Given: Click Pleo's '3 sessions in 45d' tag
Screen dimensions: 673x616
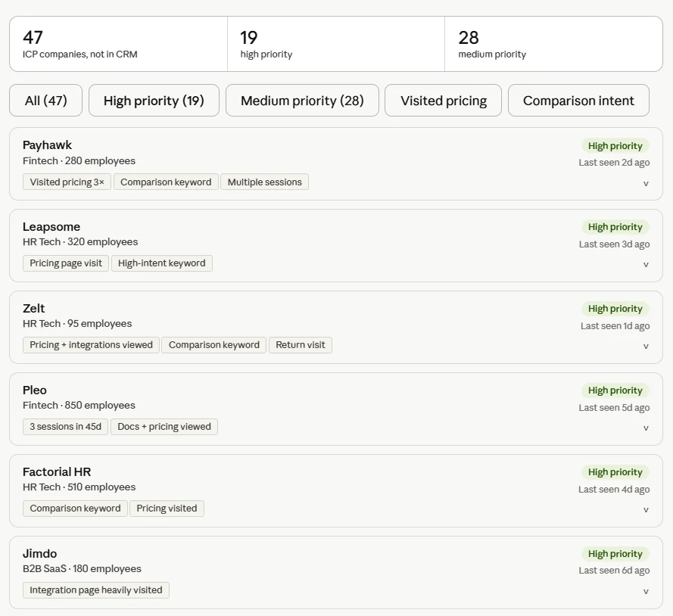Looking at the screenshot, I should (x=65, y=426).
